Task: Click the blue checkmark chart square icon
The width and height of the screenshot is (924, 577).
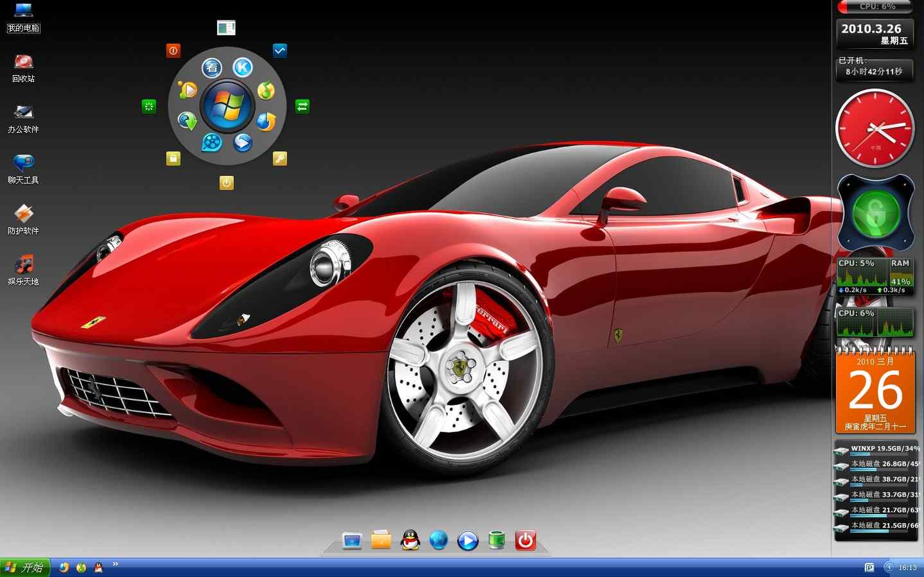Action: click(280, 51)
